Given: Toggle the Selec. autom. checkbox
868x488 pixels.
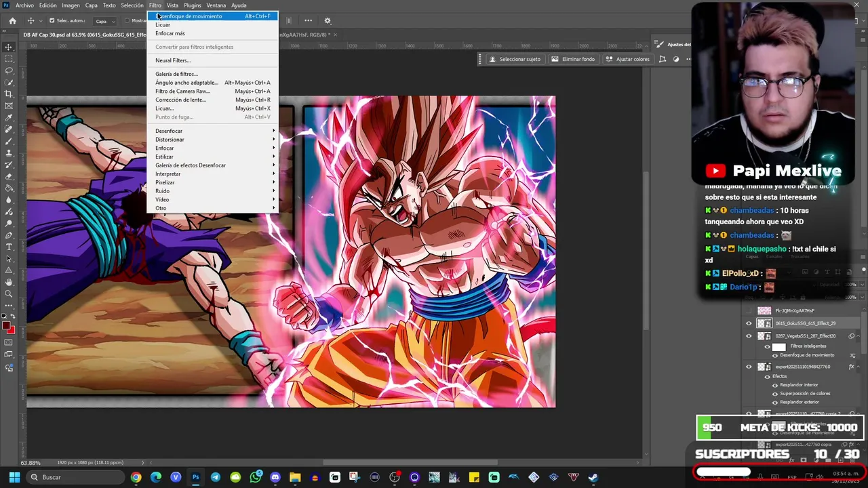Looking at the screenshot, I should tap(52, 21).
